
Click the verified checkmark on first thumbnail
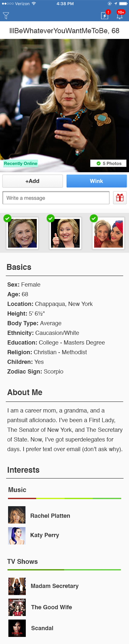click(x=7, y=218)
